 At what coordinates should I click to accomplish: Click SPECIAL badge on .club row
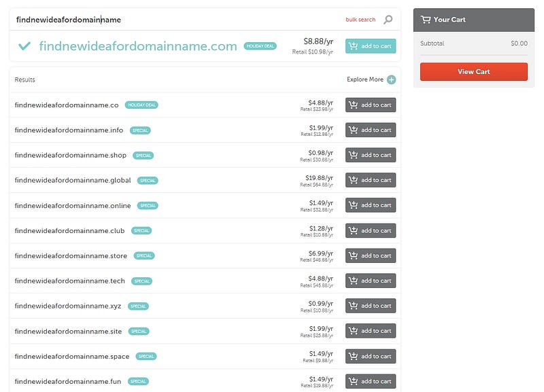pos(141,230)
